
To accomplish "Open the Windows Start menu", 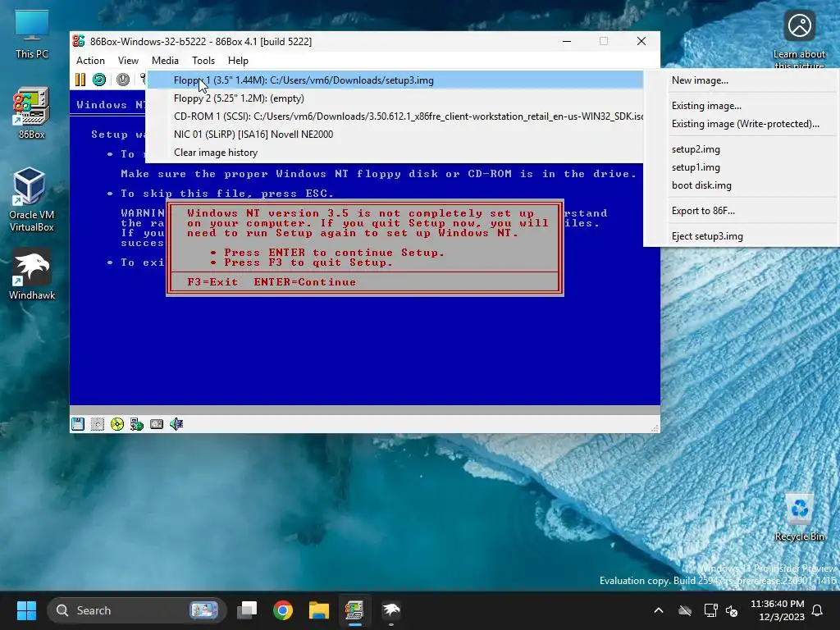I will pyautogui.click(x=26, y=610).
